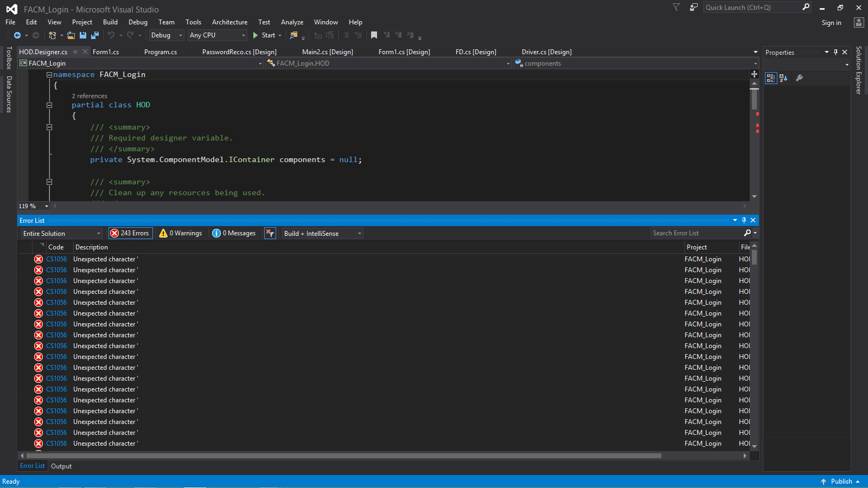Click the first CS1056 error code link
The image size is (868, 488).
(56, 259)
